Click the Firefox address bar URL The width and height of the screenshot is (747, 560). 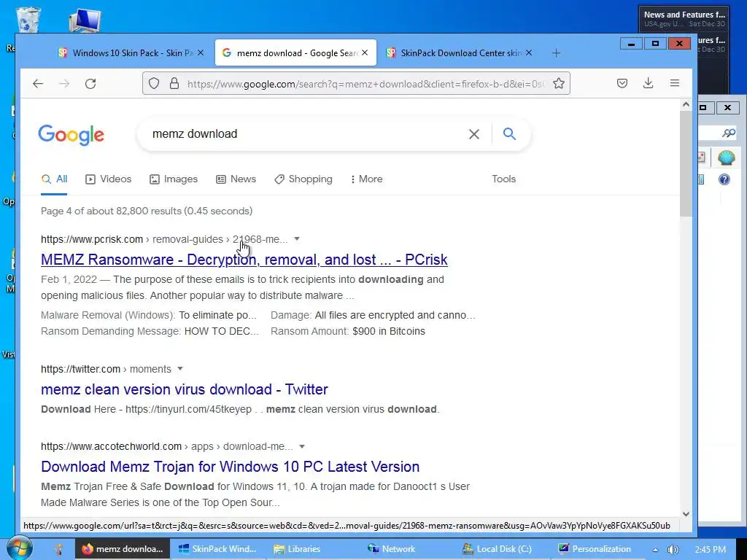(366, 84)
